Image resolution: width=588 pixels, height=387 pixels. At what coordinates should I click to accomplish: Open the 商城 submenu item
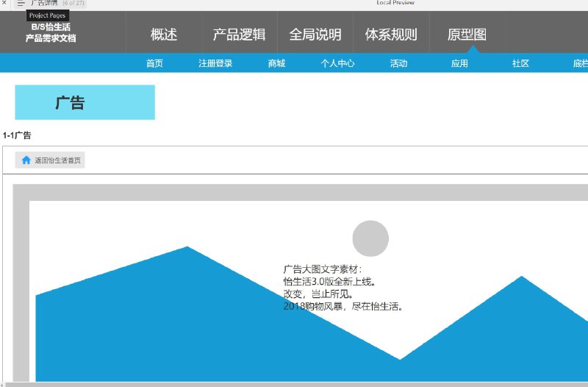coord(277,63)
